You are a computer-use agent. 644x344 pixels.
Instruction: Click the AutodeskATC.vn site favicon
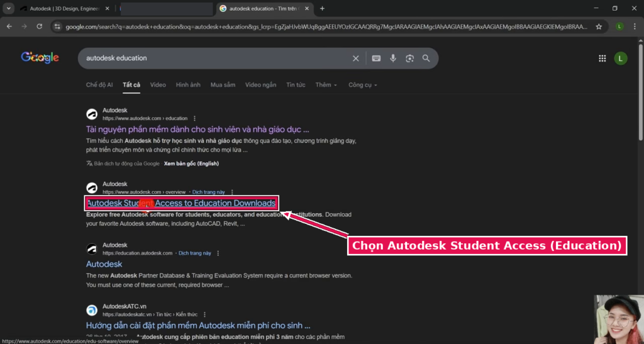pos(92,310)
